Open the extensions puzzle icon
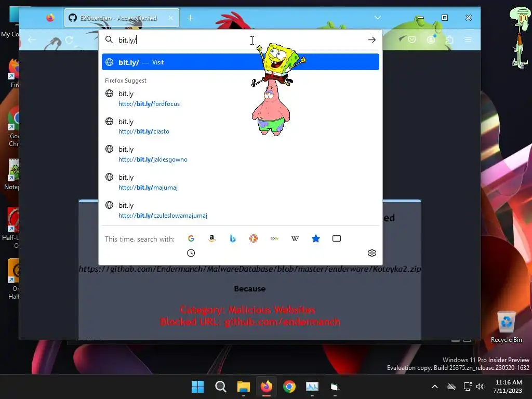The height and width of the screenshot is (399, 532). pyautogui.click(x=449, y=39)
